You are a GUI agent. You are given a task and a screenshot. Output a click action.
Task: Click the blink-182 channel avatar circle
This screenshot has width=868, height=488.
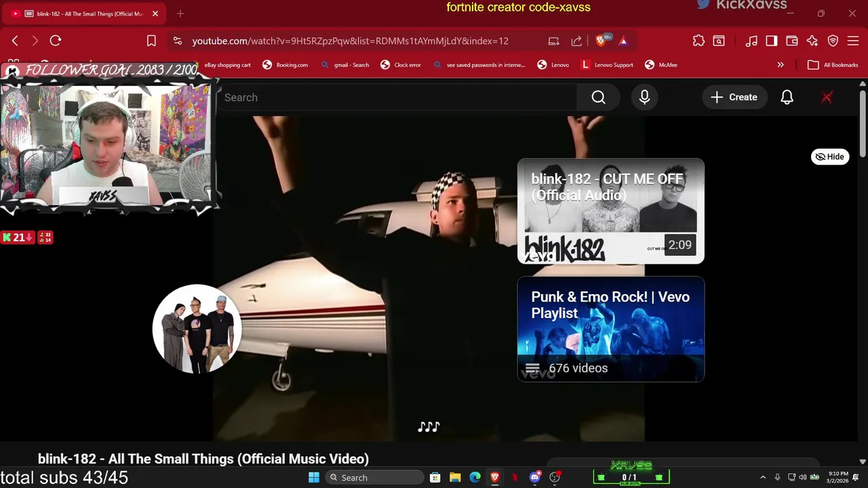pos(197,329)
